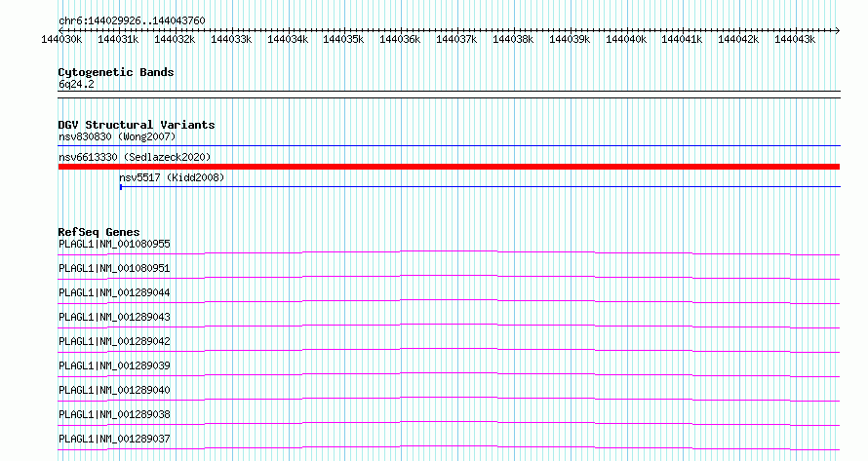Click the blue nsv5517 variant line
The width and height of the screenshot is (868, 461).
click(x=480, y=187)
